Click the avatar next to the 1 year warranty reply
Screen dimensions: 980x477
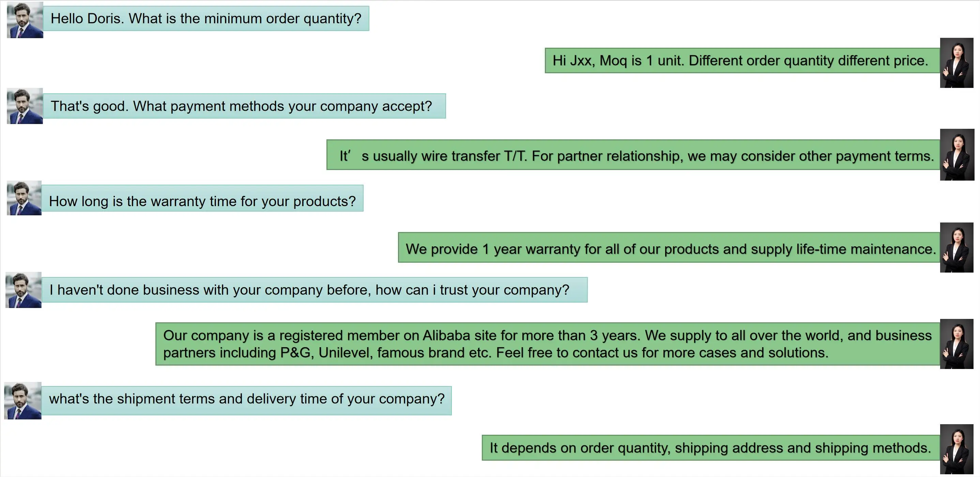pos(956,248)
